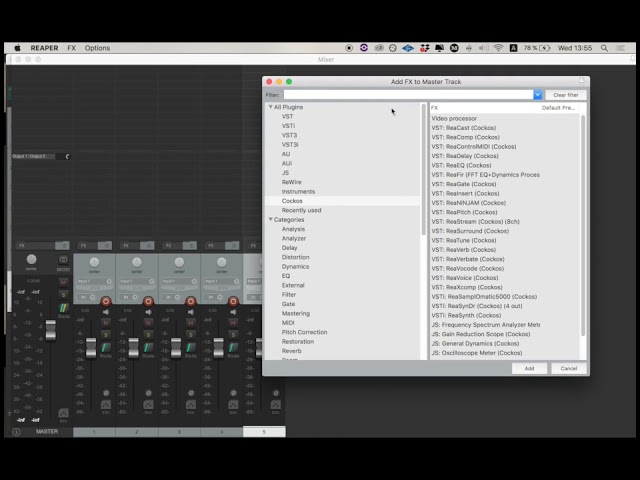Open Output 1 / Output 2 selector
This screenshot has width=640, height=480.
(33, 156)
